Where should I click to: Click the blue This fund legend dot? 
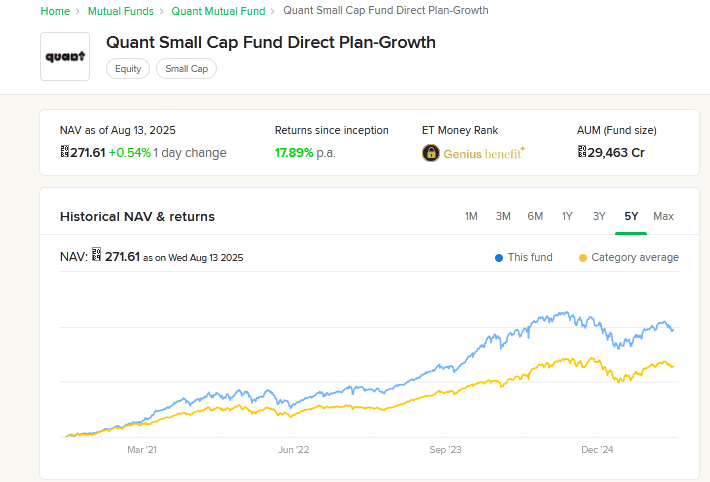499,258
